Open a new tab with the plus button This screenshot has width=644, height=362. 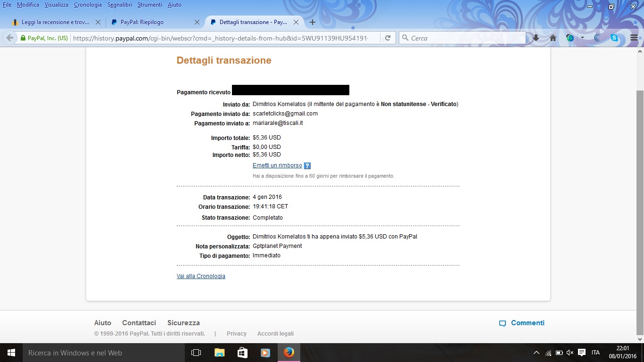click(312, 22)
